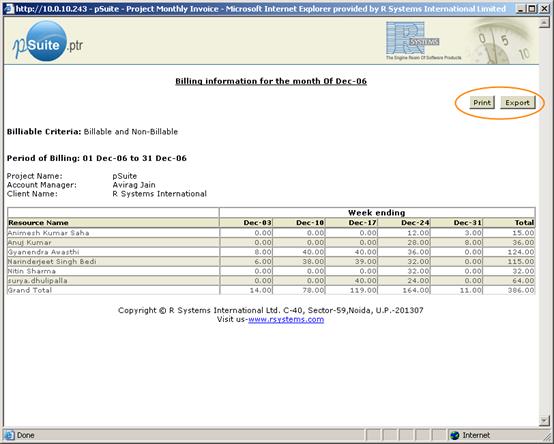Click the Nitin Sharma row name
The height and width of the screenshot is (444, 554).
(x=32, y=271)
